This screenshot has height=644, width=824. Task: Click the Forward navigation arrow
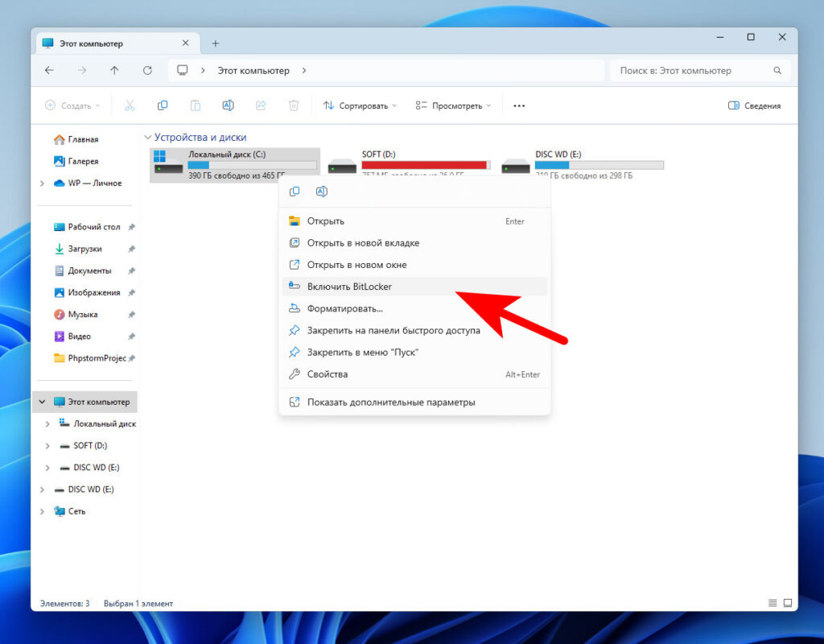pyautogui.click(x=82, y=71)
